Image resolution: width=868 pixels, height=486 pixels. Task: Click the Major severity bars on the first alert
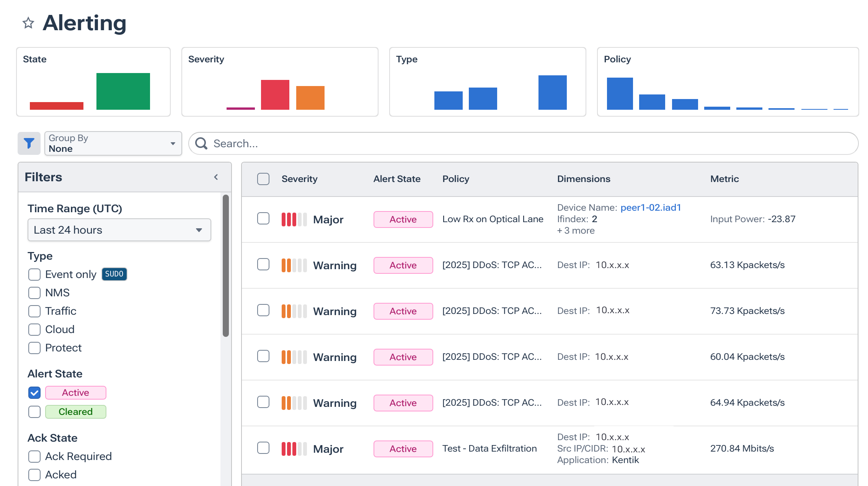tap(294, 219)
